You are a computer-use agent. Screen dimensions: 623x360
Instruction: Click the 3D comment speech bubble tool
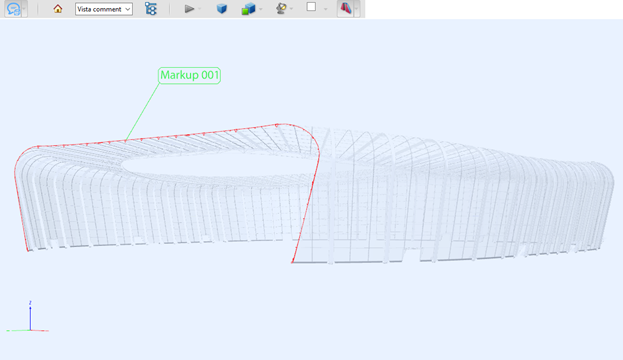tap(13, 9)
